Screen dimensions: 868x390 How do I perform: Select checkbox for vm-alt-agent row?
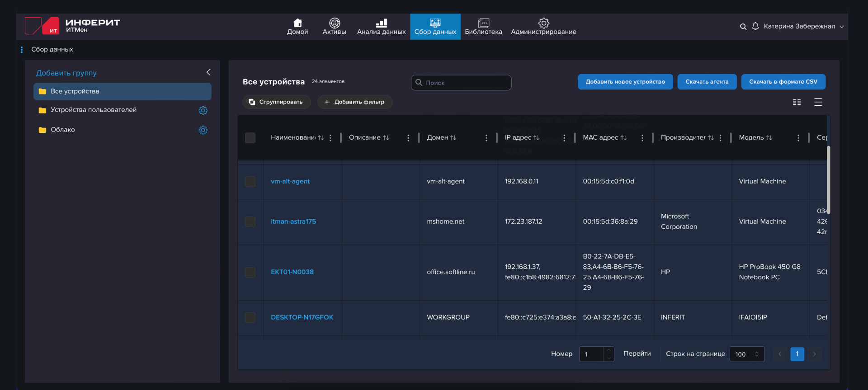250,182
